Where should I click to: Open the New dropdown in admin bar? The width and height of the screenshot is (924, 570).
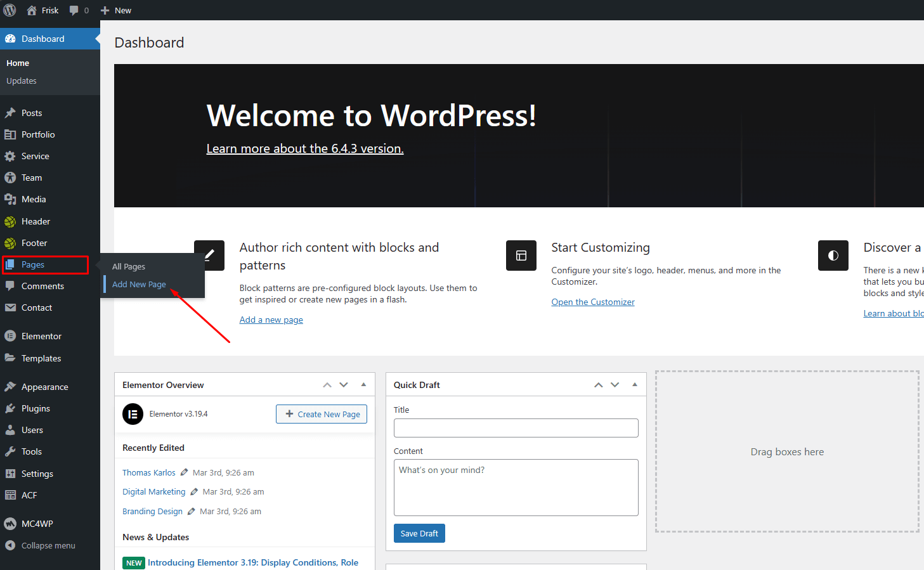point(116,10)
